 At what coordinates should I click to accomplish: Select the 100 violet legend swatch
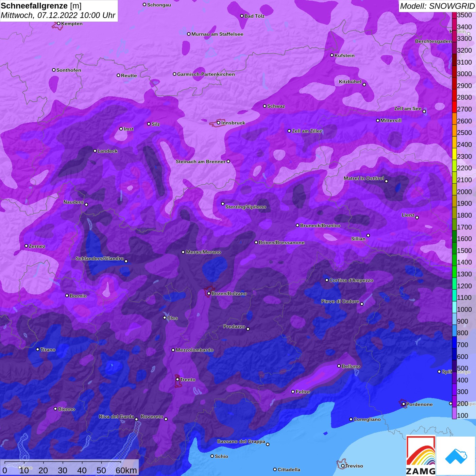pyautogui.click(x=454, y=413)
